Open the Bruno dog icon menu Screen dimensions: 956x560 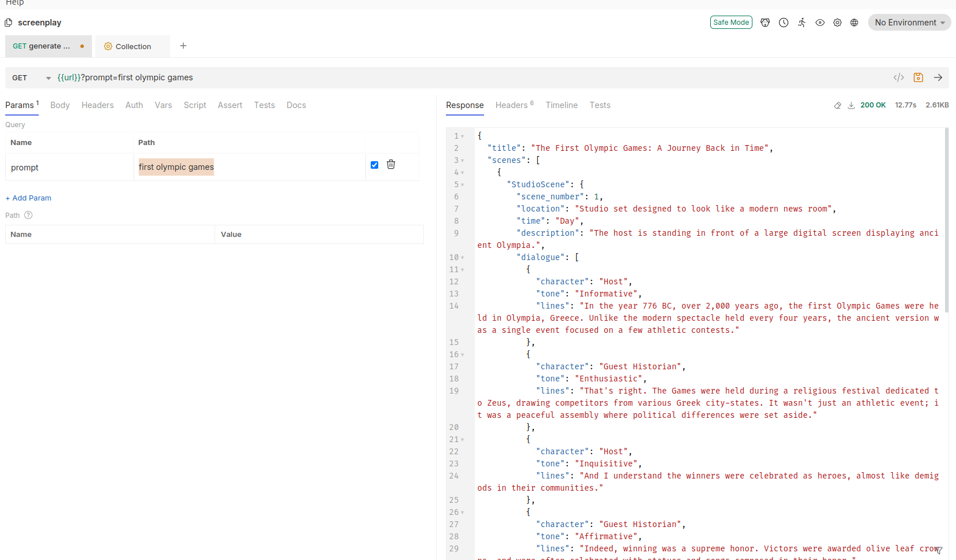(765, 23)
